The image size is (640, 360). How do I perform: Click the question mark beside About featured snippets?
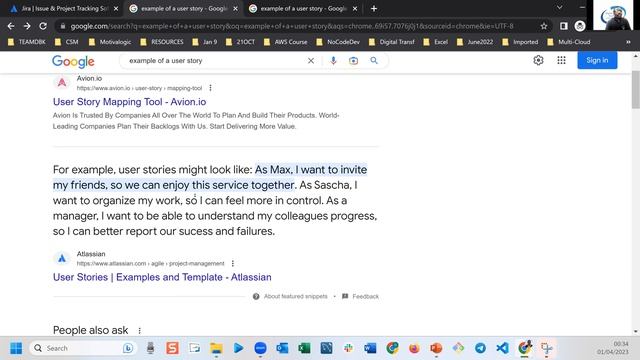pyautogui.click(x=256, y=296)
